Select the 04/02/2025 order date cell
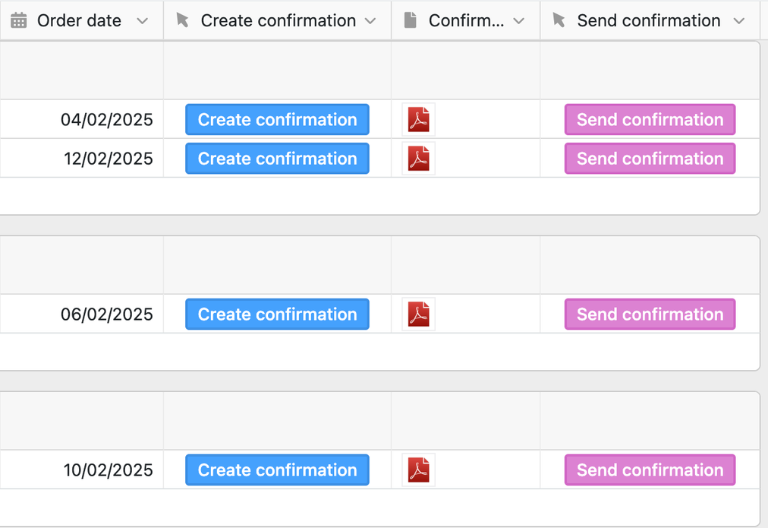Image resolution: width=768 pixels, height=528 pixels. (81, 120)
